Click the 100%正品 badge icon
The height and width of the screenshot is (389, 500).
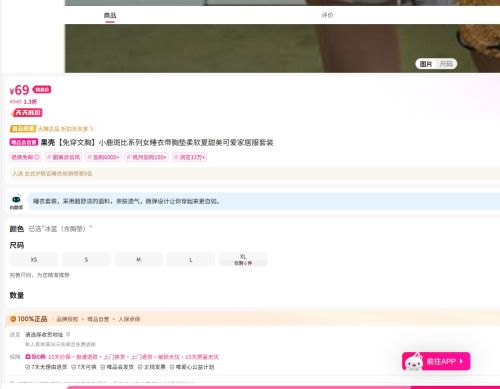pos(13,319)
